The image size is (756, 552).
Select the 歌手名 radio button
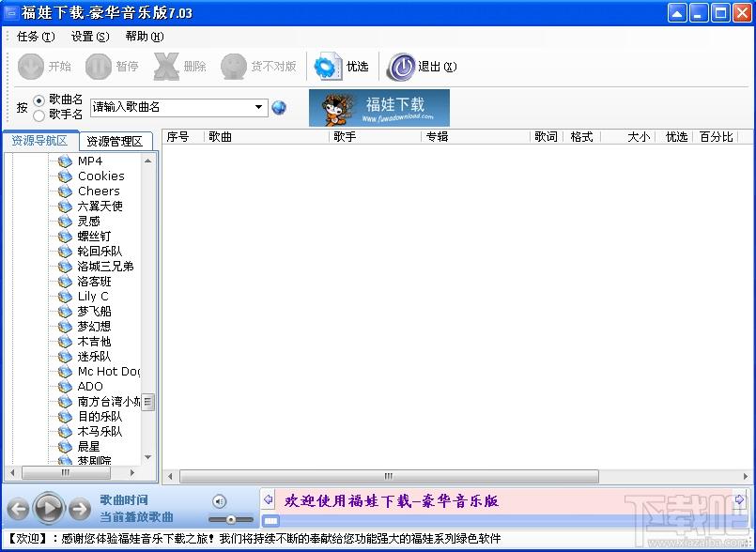(x=39, y=115)
